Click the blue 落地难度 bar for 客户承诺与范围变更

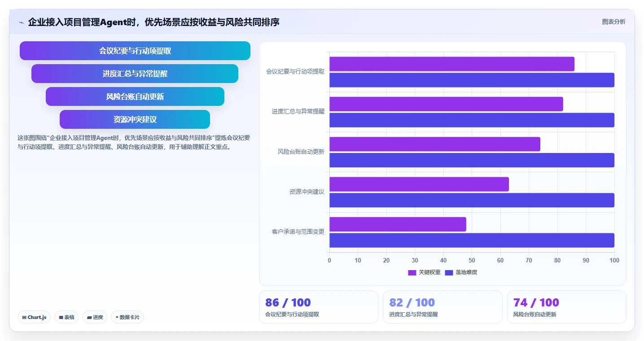(x=472, y=240)
